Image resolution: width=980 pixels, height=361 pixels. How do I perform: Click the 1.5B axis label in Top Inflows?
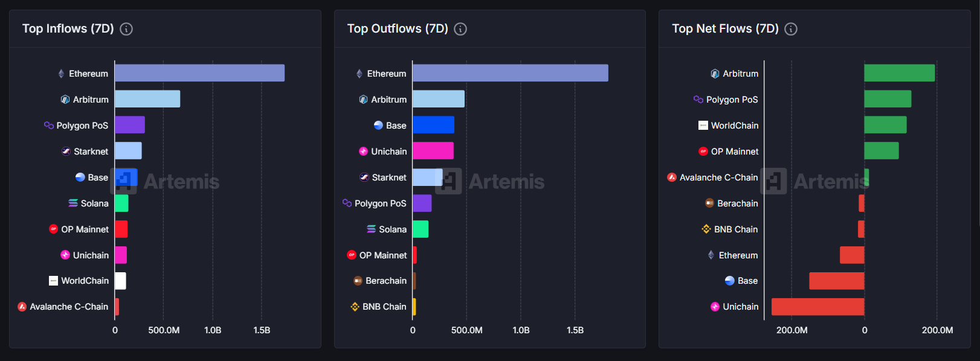click(262, 330)
